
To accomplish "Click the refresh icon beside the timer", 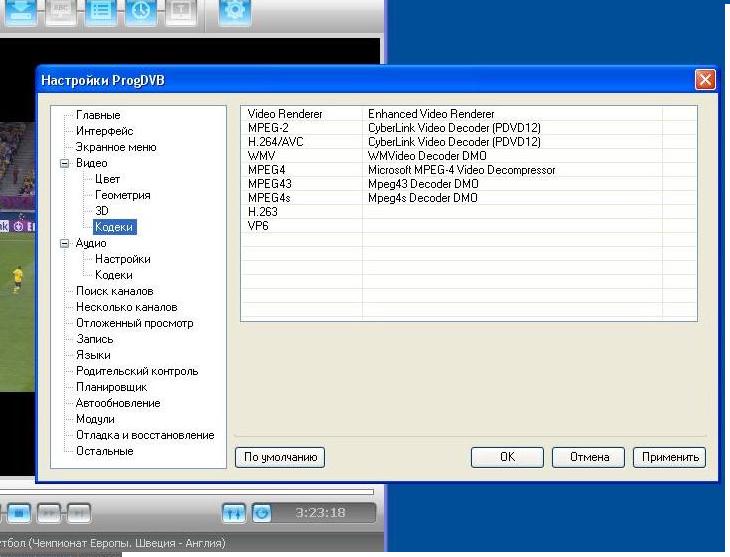I will pos(261,513).
